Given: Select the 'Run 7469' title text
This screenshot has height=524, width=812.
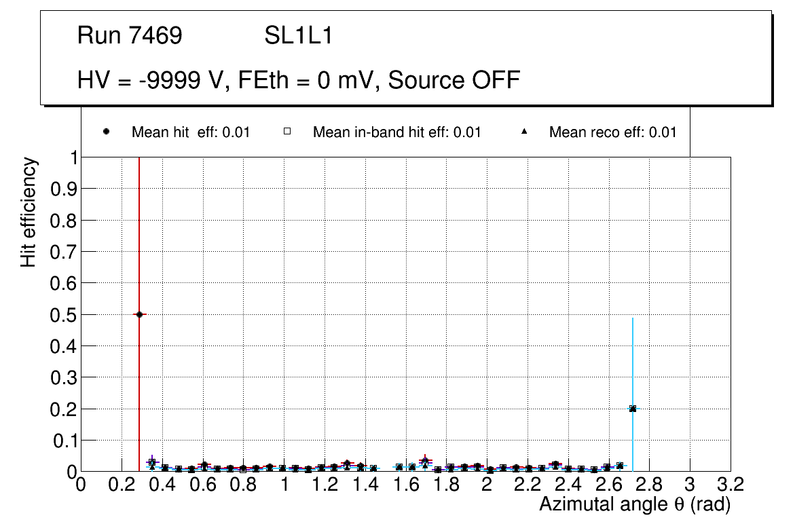Looking at the screenshot, I should (x=130, y=36).
